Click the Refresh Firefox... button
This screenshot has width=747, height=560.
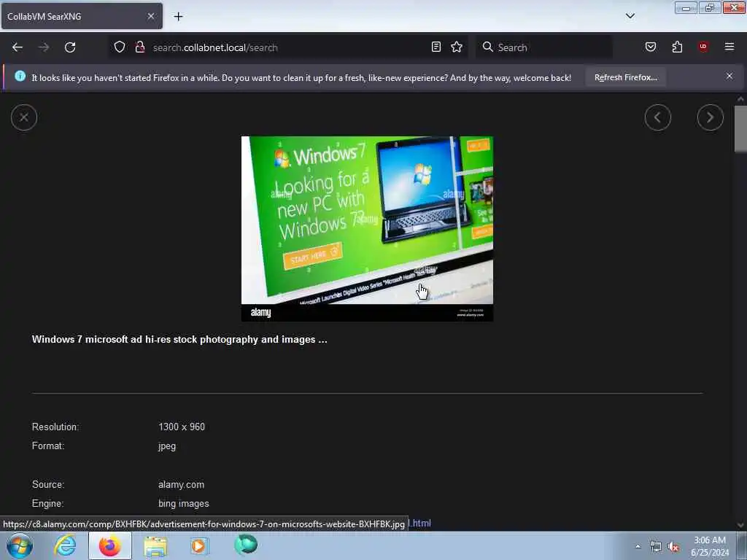pos(625,77)
